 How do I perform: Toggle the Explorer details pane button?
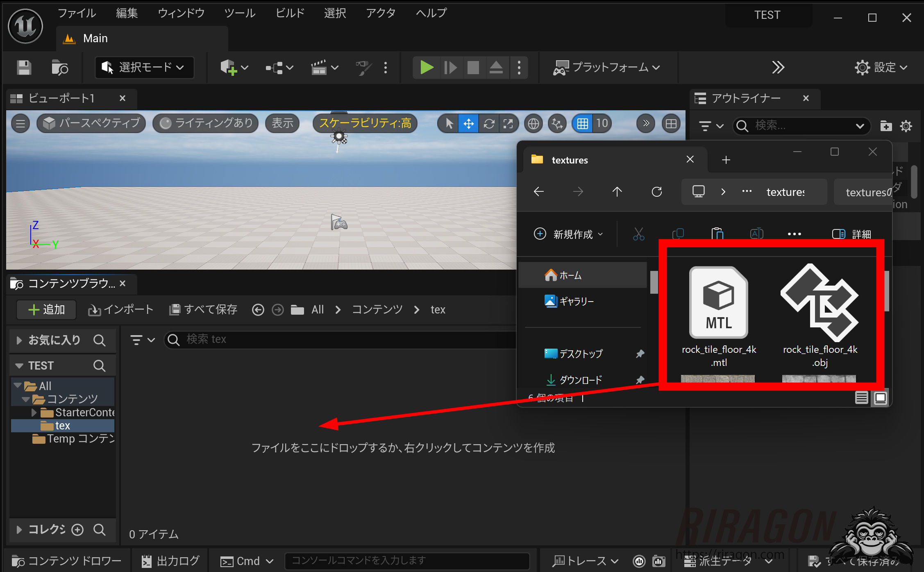850,234
